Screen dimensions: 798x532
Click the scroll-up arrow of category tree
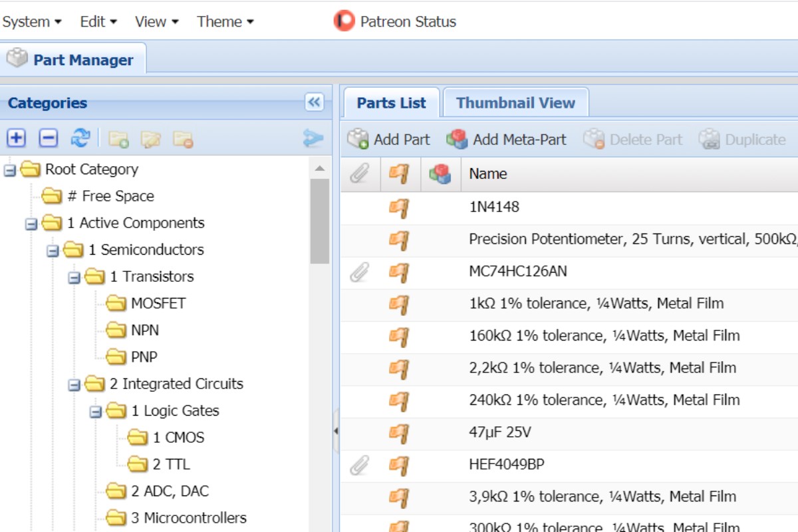coord(319,168)
